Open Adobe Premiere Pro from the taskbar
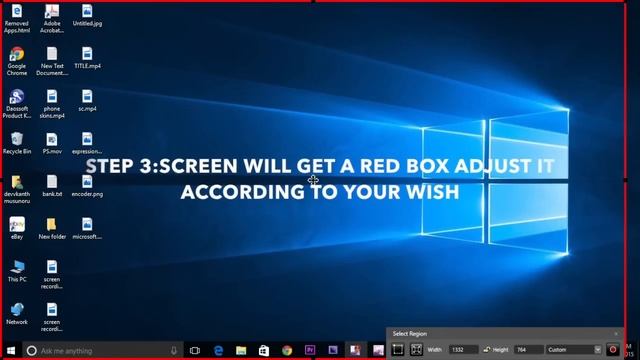This screenshot has height=360, width=640. point(310,350)
